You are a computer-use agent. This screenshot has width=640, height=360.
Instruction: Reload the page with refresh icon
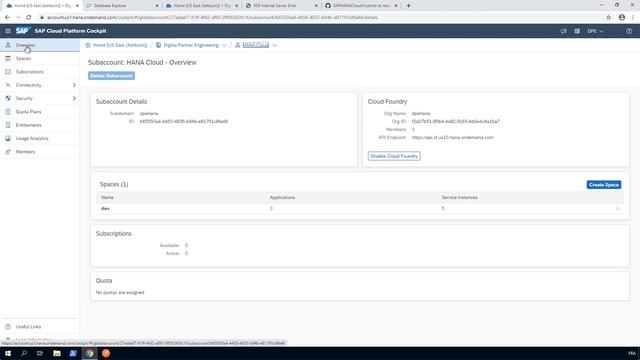(x=29, y=18)
